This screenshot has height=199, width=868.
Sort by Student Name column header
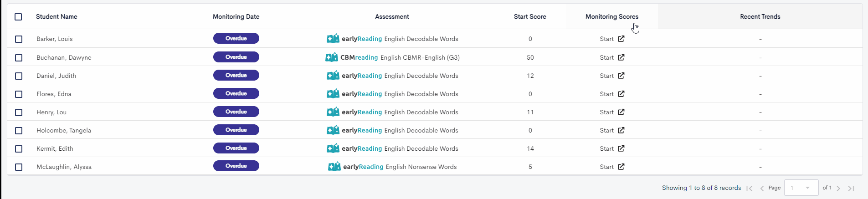coord(56,16)
